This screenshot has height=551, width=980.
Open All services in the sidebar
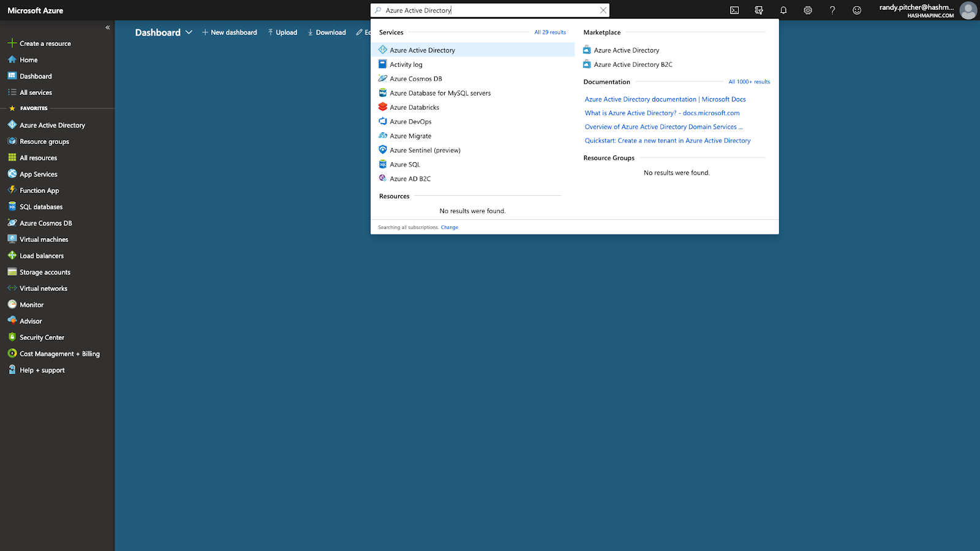tap(36, 92)
